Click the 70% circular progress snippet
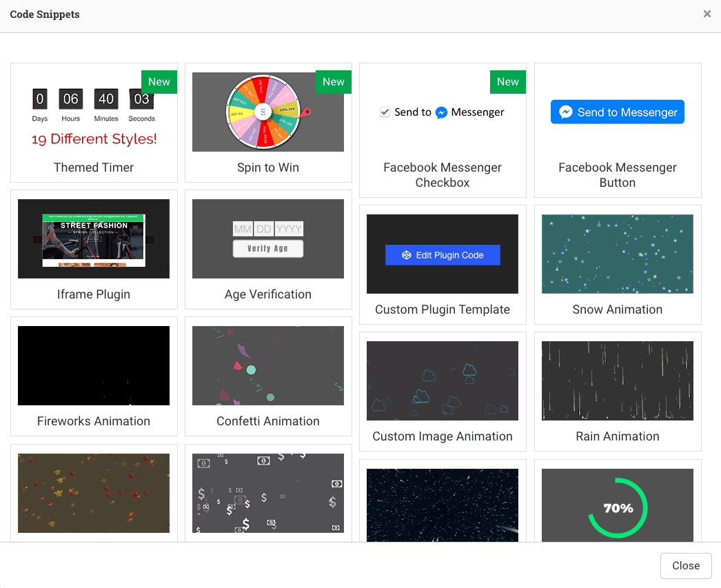This screenshot has width=721, height=588. tap(617, 505)
